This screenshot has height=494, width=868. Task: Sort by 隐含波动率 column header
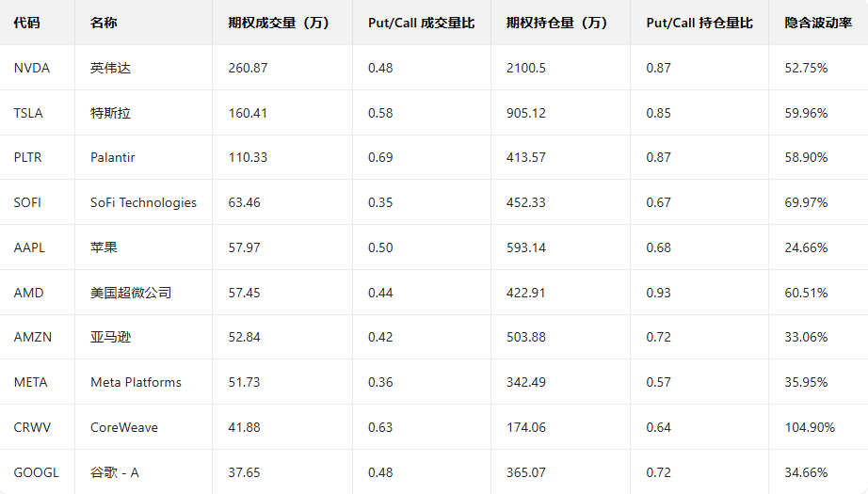coord(818,23)
